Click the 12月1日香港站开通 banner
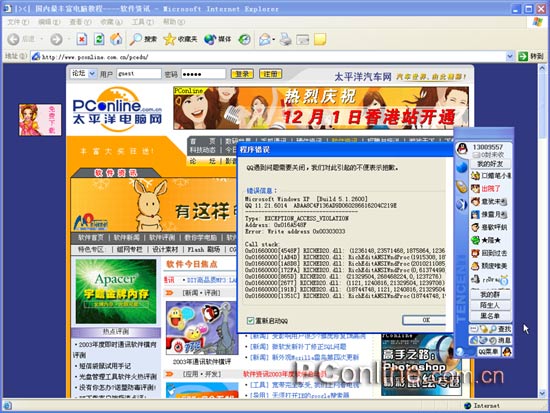Viewport: 550px width, 413px height. [x=321, y=108]
